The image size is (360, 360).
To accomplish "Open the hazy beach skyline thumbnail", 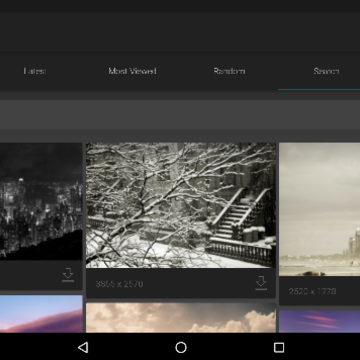I will (x=320, y=209).
